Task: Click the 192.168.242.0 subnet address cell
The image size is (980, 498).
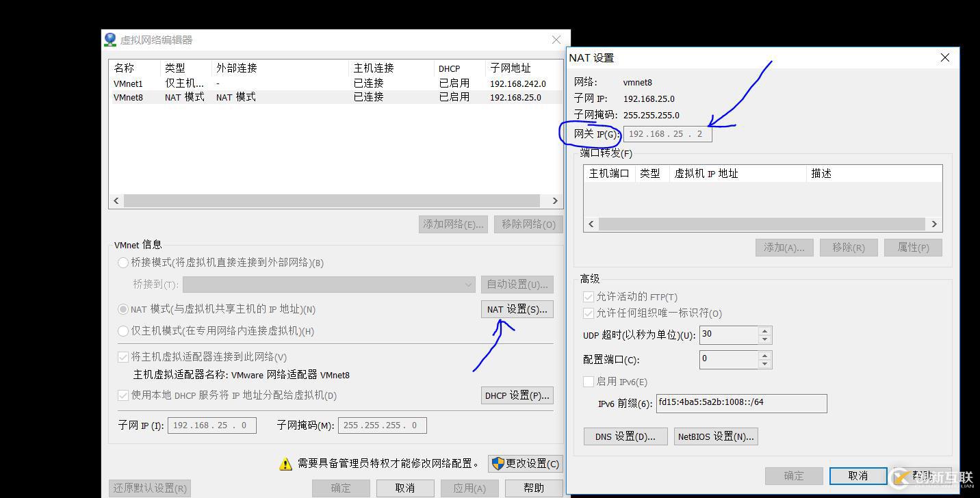Action: [518, 83]
